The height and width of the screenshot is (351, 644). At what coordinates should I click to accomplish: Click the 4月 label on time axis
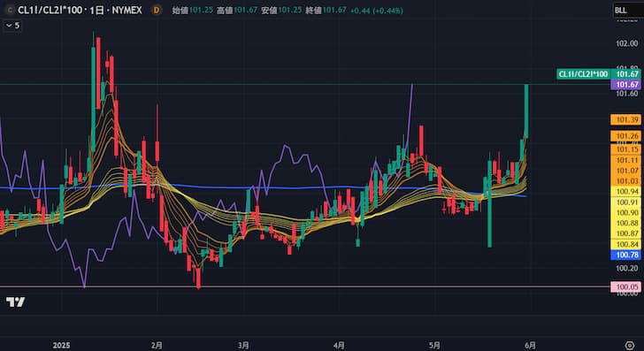[339, 345]
